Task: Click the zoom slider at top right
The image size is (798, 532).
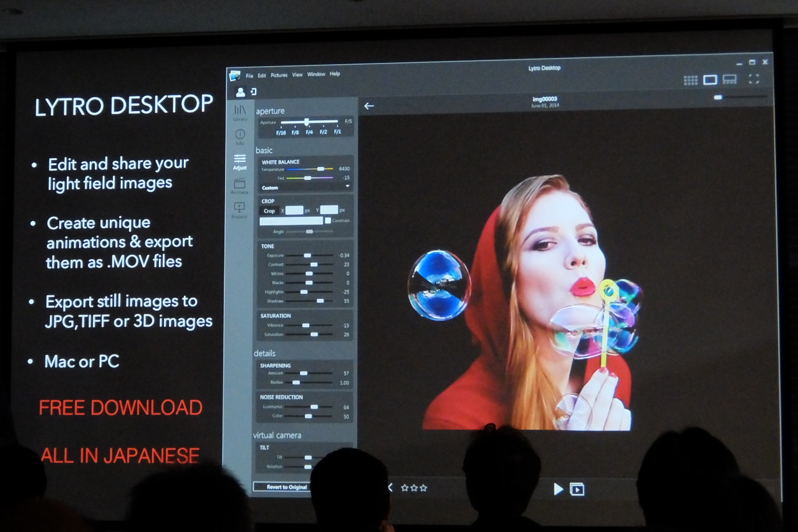Action: tap(740, 97)
